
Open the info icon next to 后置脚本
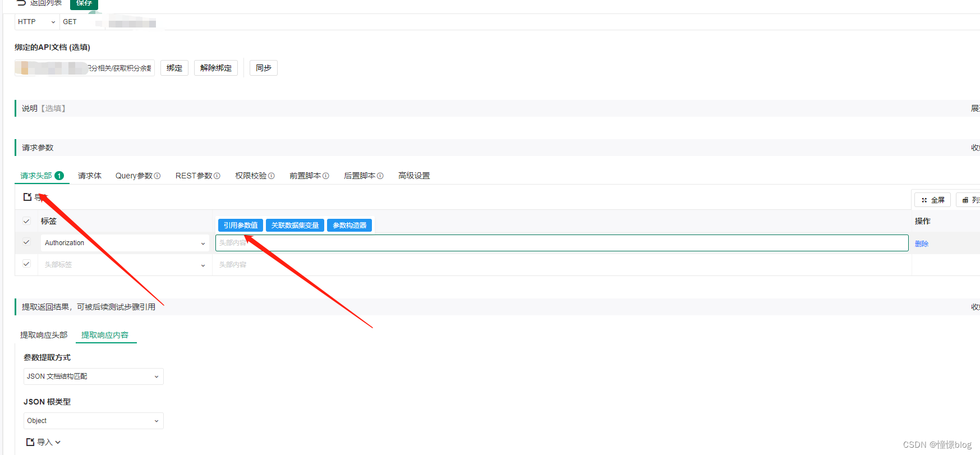(x=380, y=176)
